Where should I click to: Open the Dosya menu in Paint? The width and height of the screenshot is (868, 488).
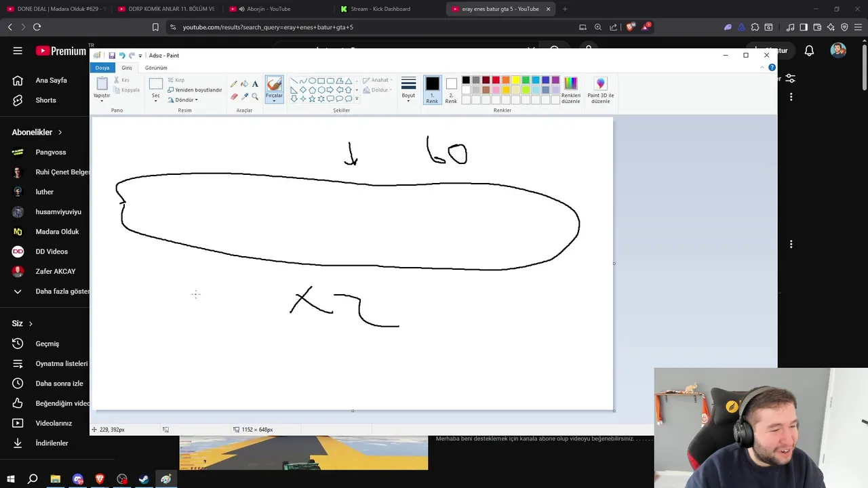coord(102,68)
